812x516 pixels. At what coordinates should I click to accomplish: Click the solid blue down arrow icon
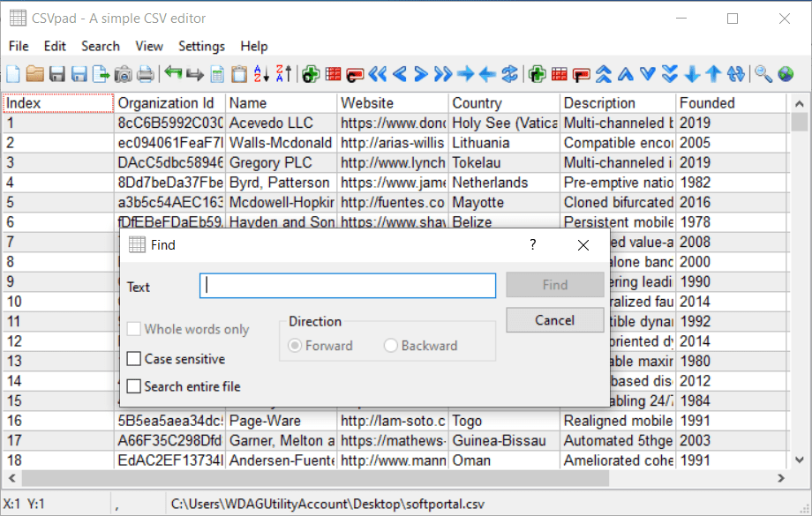pos(692,74)
